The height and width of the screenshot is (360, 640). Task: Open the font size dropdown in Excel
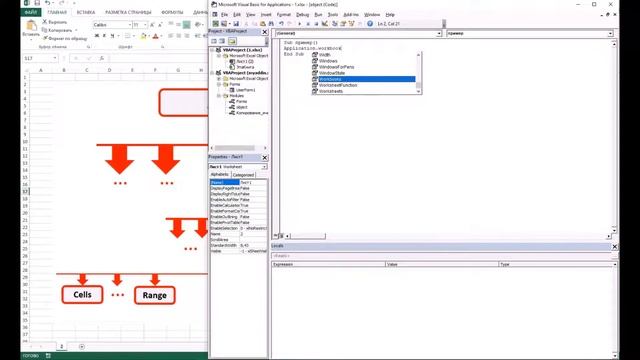(x=145, y=25)
